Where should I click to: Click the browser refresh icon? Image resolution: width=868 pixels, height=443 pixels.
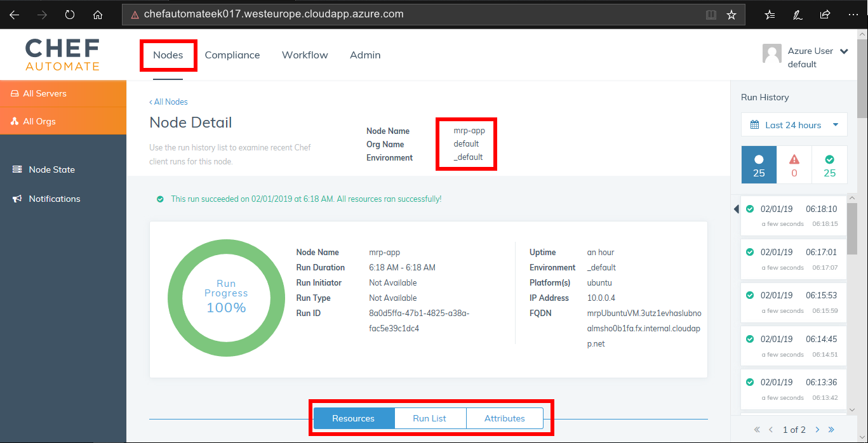(x=70, y=14)
